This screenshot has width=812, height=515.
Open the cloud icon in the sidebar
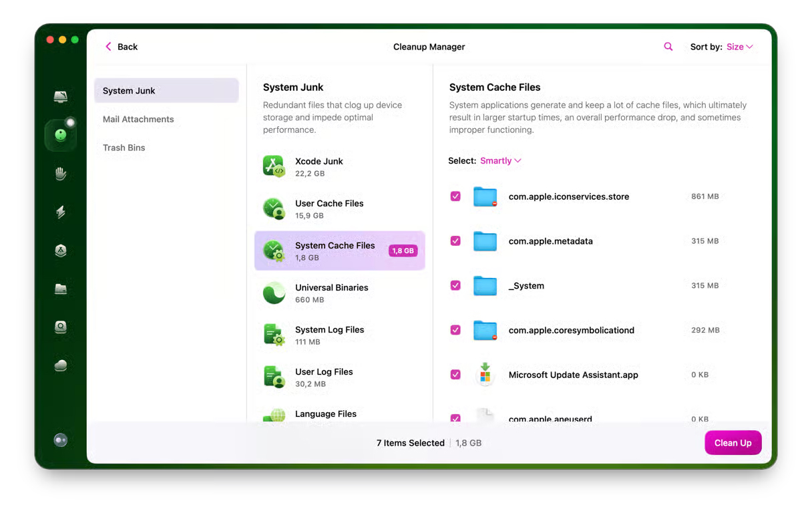coord(61,365)
